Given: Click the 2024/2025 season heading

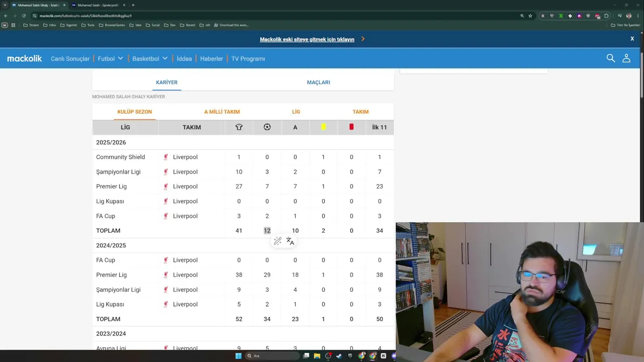Looking at the screenshot, I should pyautogui.click(x=111, y=245).
